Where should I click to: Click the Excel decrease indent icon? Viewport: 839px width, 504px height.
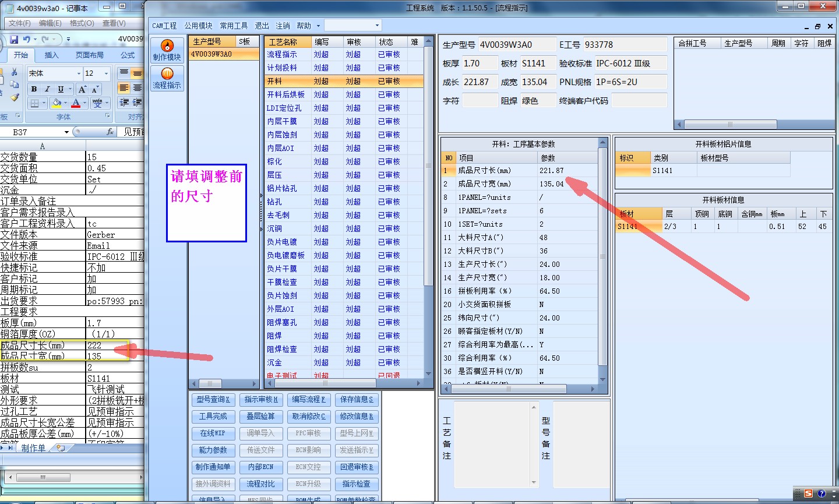click(x=124, y=103)
